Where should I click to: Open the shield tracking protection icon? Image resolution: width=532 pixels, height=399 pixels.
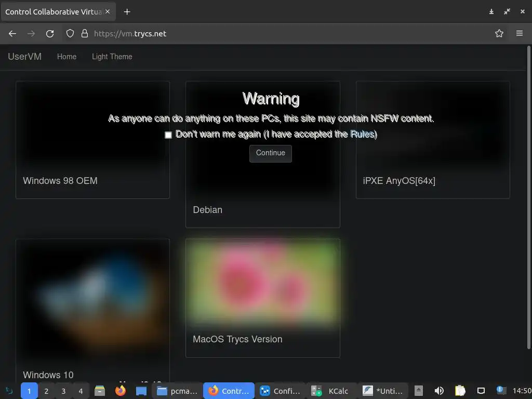point(70,34)
